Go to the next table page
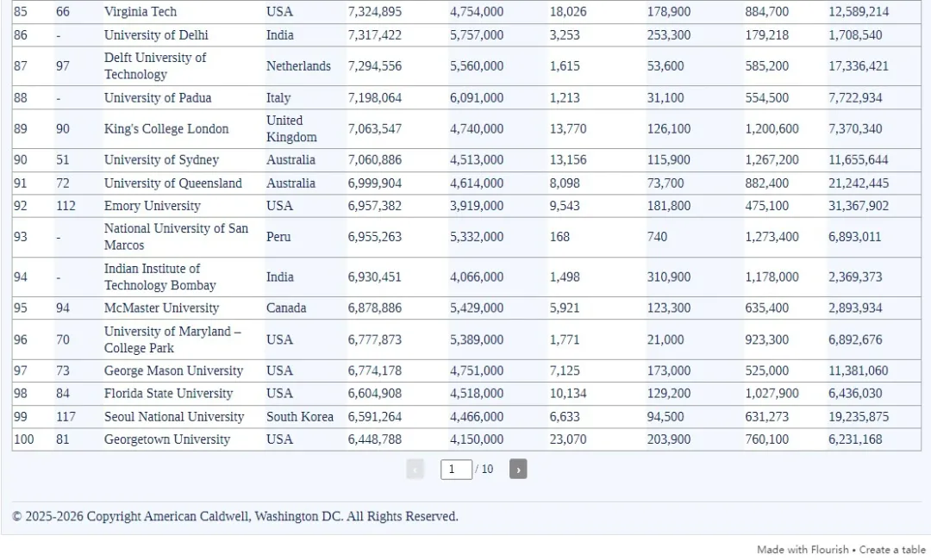 pos(517,470)
